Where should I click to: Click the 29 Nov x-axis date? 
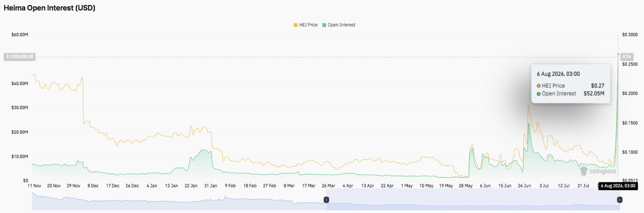tap(73, 186)
